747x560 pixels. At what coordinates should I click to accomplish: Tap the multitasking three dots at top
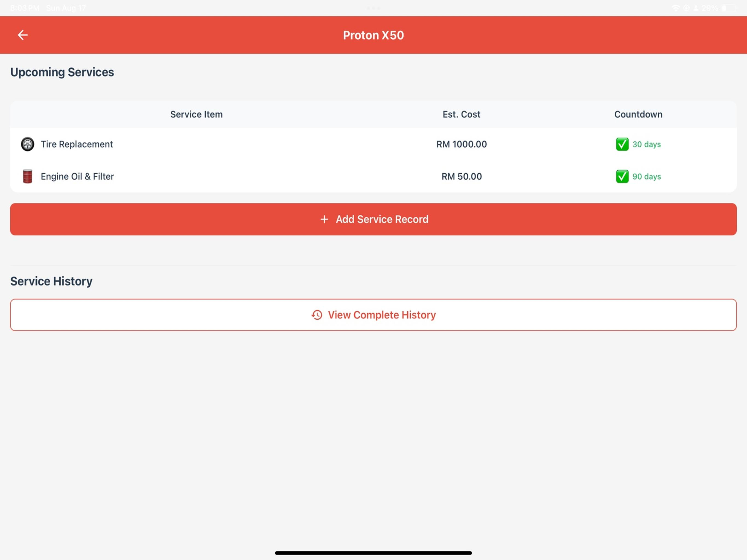click(x=373, y=8)
